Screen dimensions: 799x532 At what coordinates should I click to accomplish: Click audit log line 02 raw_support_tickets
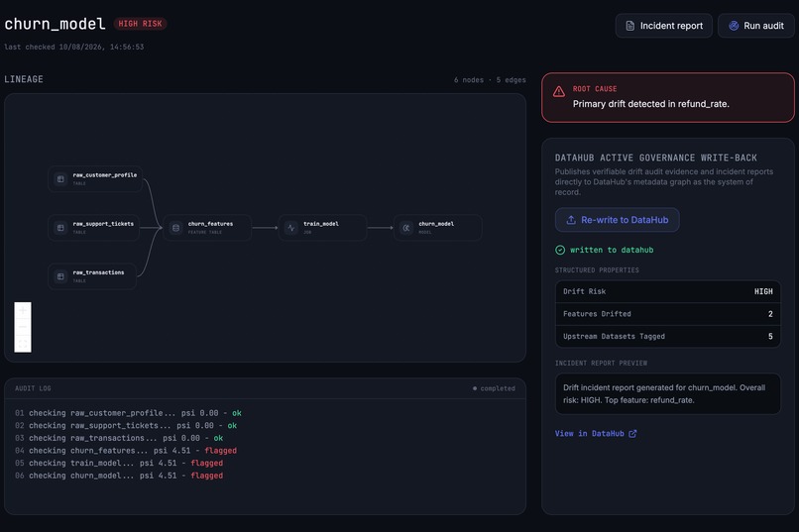[x=126, y=426]
